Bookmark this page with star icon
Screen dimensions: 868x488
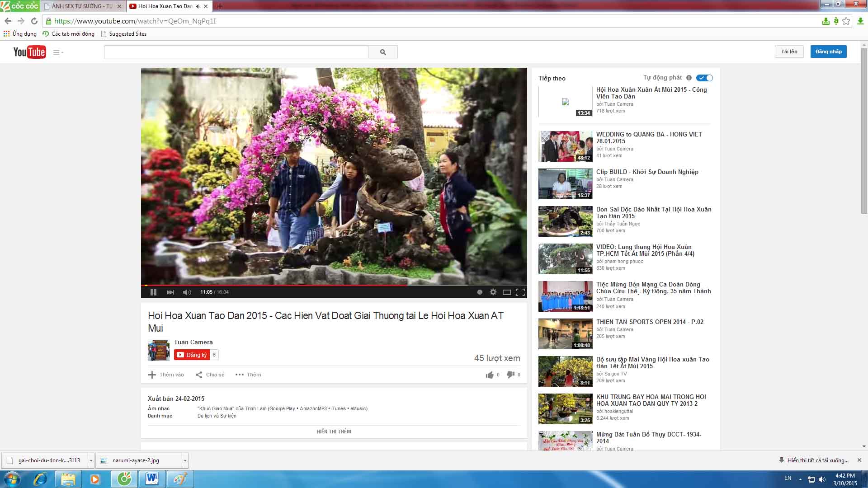coord(846,21)
